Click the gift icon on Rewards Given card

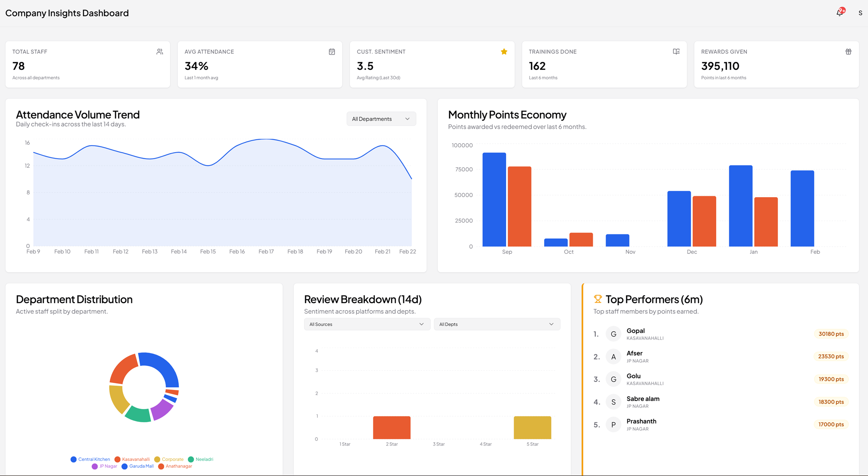[x=848, y=52]
